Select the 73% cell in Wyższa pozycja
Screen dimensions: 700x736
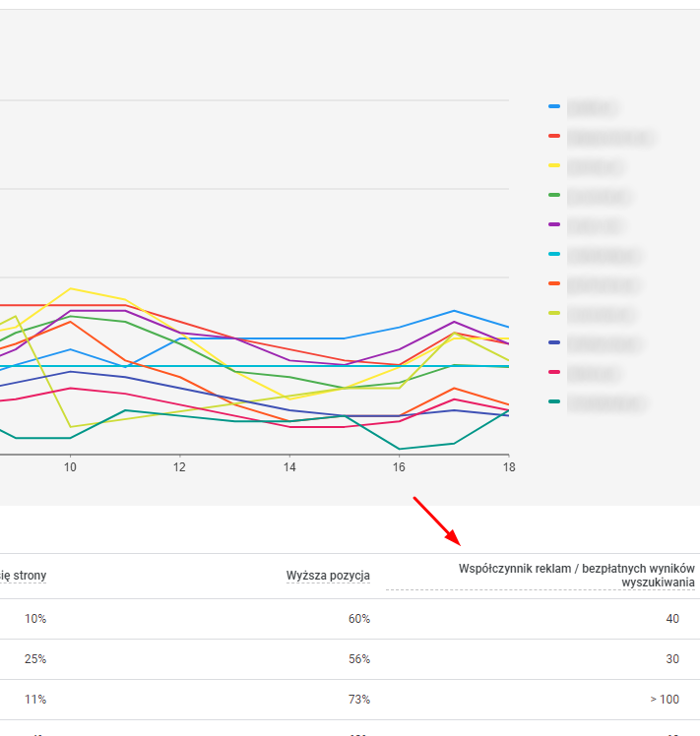[358, 700]
